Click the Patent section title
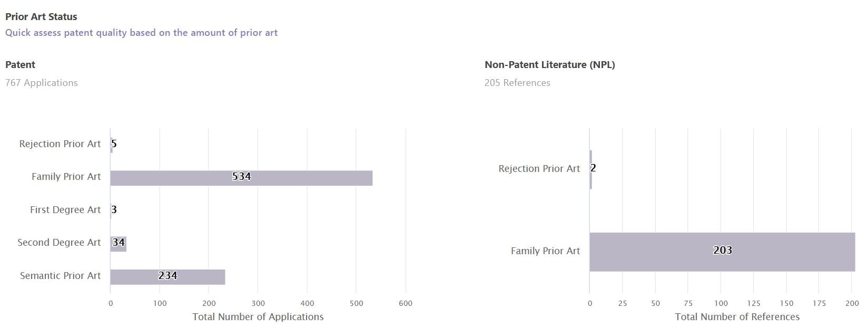 [20, 65]
